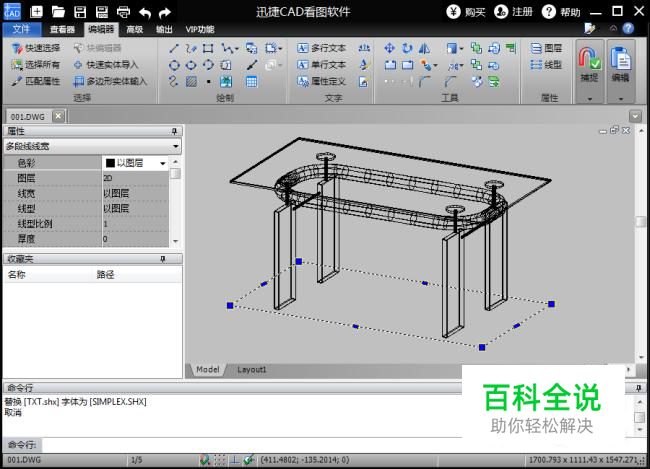650x469 pixels.
Task: Click the new file icon in title bar
Action: click(x=36, y=12)
